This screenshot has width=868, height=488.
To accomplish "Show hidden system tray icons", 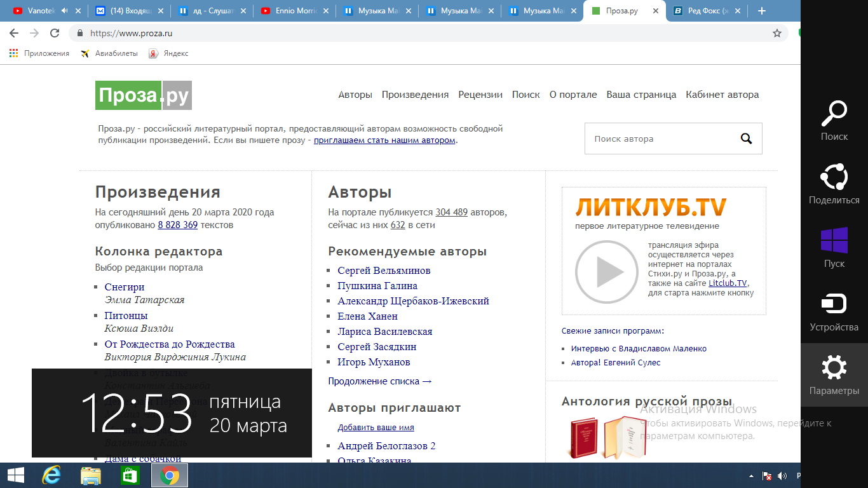I will (752, 476).
